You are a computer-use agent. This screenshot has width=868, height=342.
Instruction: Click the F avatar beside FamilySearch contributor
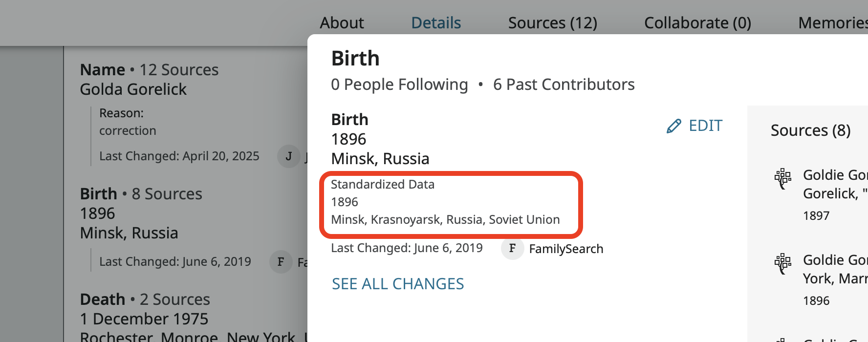[x=512, y=249]
